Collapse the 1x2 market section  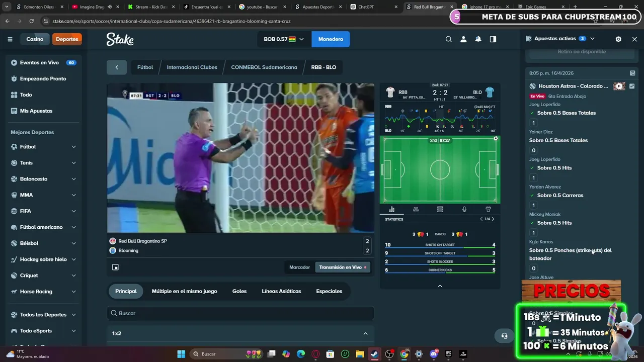365,333
